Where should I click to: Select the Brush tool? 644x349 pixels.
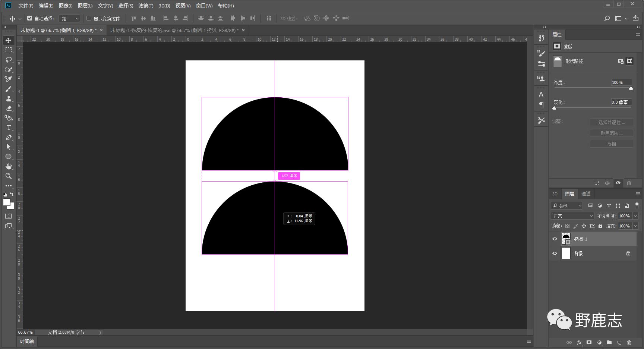pyautogui.click(x=9, y=89)
